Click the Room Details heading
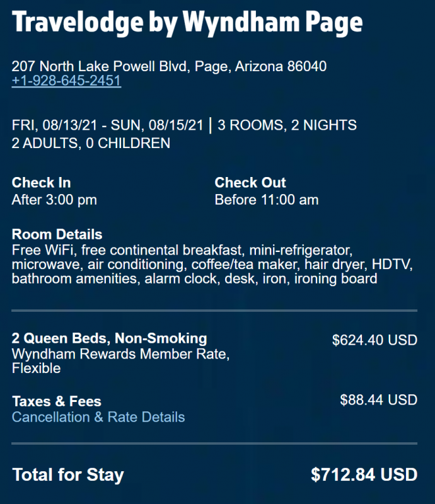The image size is (435, 504). (x=57, y=235)
